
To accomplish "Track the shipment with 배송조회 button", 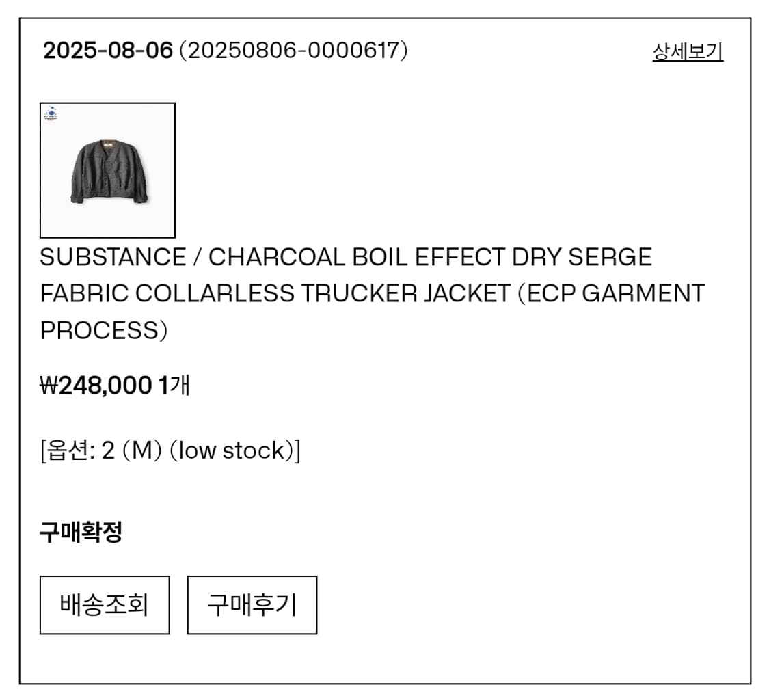I will tap(105, 605).
